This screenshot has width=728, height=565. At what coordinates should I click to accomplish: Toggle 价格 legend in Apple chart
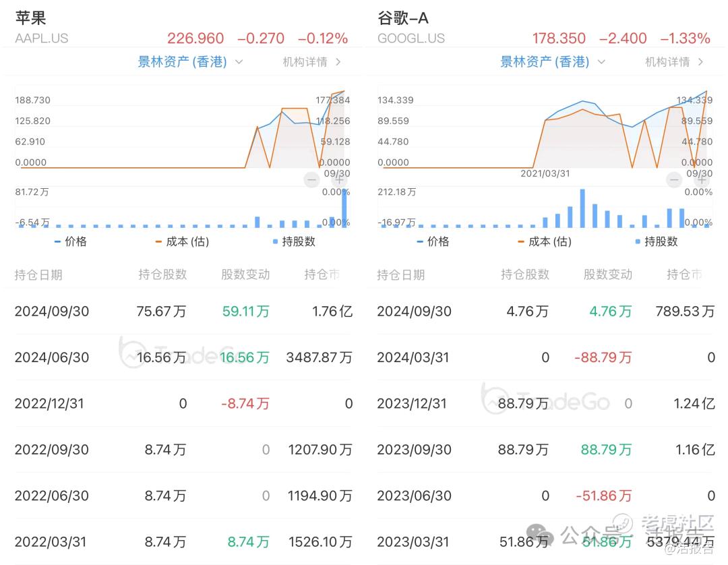tap(71, 241)
